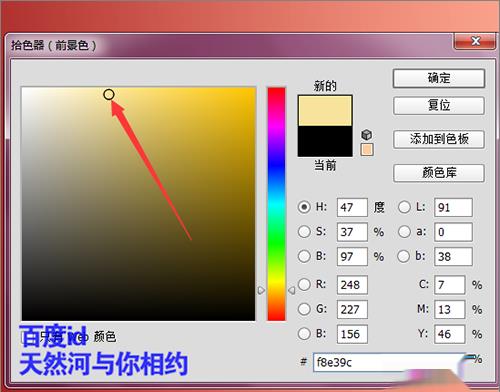Select the B blue radio button
Viewport: 500px width, 392px height.
click(x=304, y=334)
